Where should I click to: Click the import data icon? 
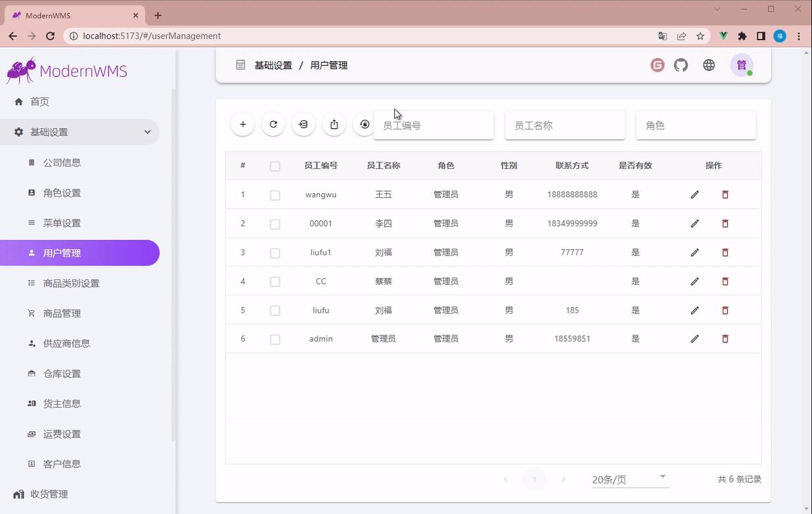click(303, 124)
